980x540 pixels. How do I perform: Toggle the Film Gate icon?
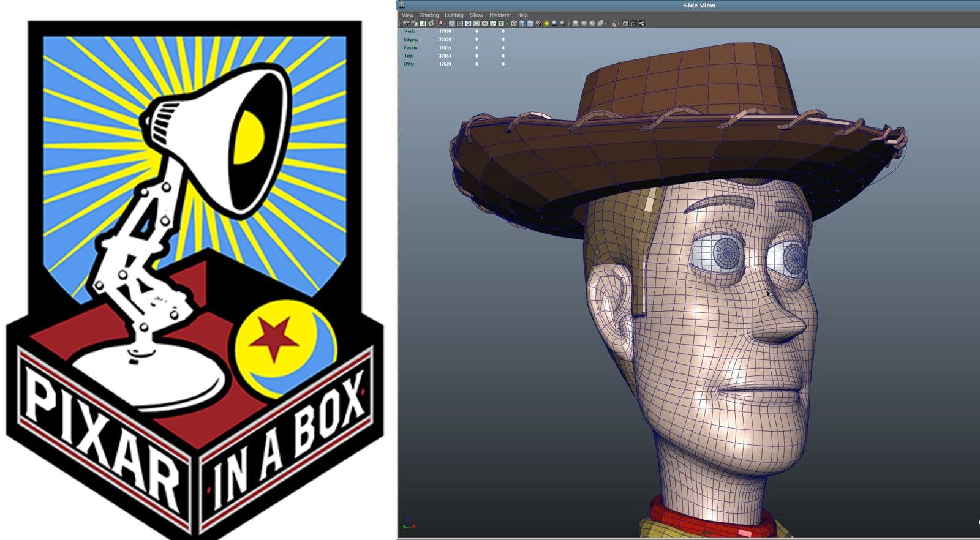460,23
